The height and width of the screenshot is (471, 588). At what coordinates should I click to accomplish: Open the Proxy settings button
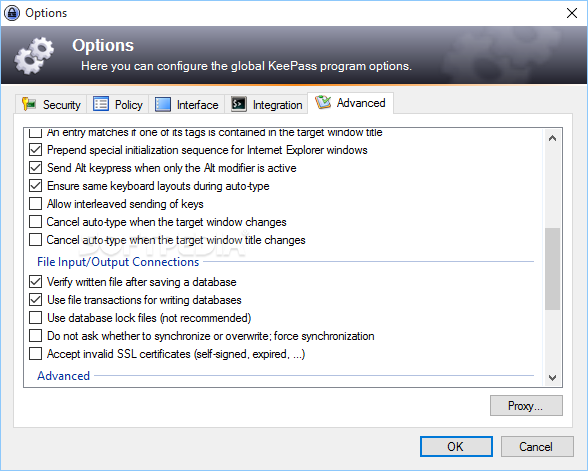(x=526, y=405)
